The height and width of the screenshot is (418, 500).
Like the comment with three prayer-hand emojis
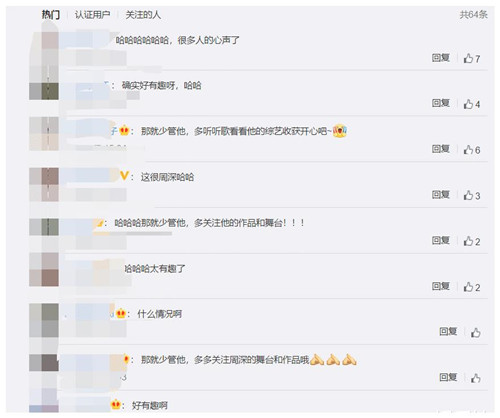476,378
